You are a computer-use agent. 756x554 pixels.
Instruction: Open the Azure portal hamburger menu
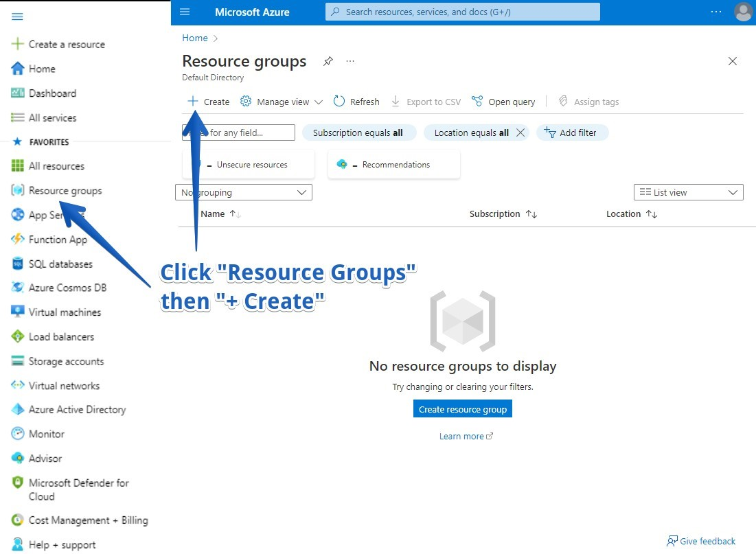coord(185,12)
